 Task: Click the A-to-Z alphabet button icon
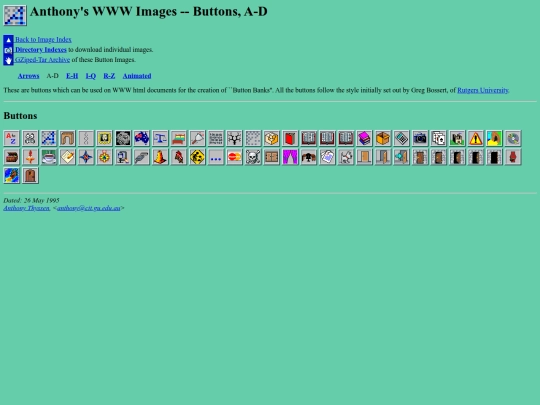click(12, 138)
